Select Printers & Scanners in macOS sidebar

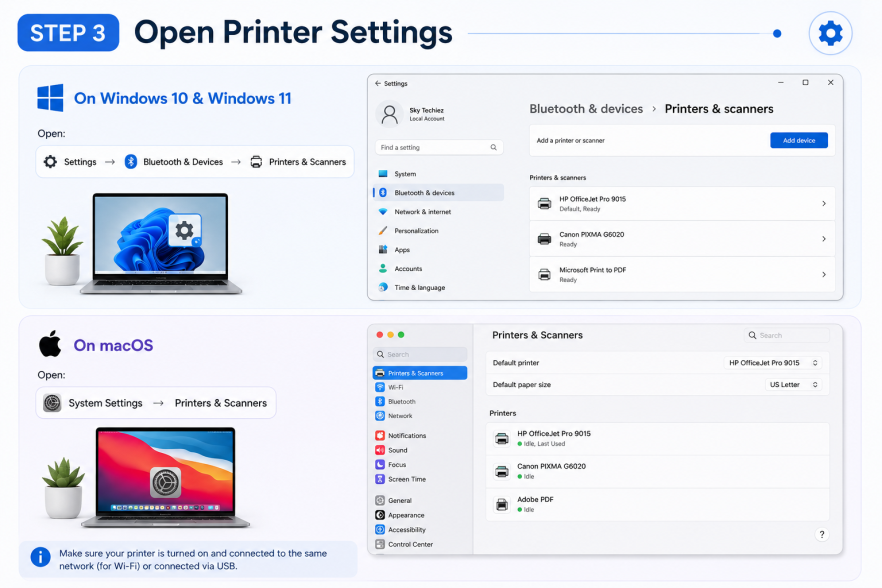tap(420, 373)
